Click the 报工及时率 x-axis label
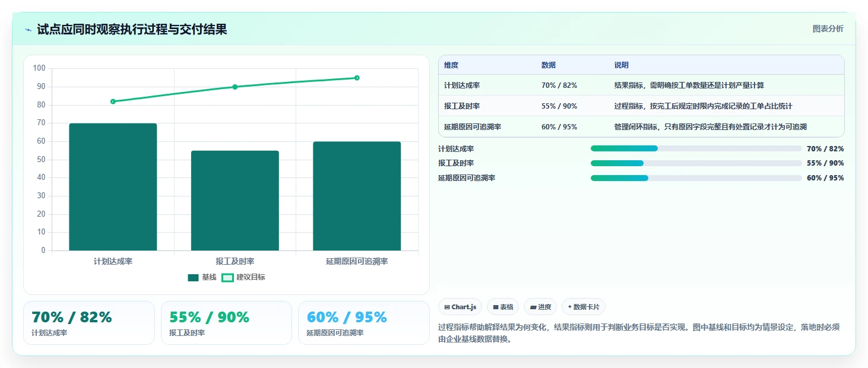The height and width of the screenshot is (368, 868). [x=235, y=262]
